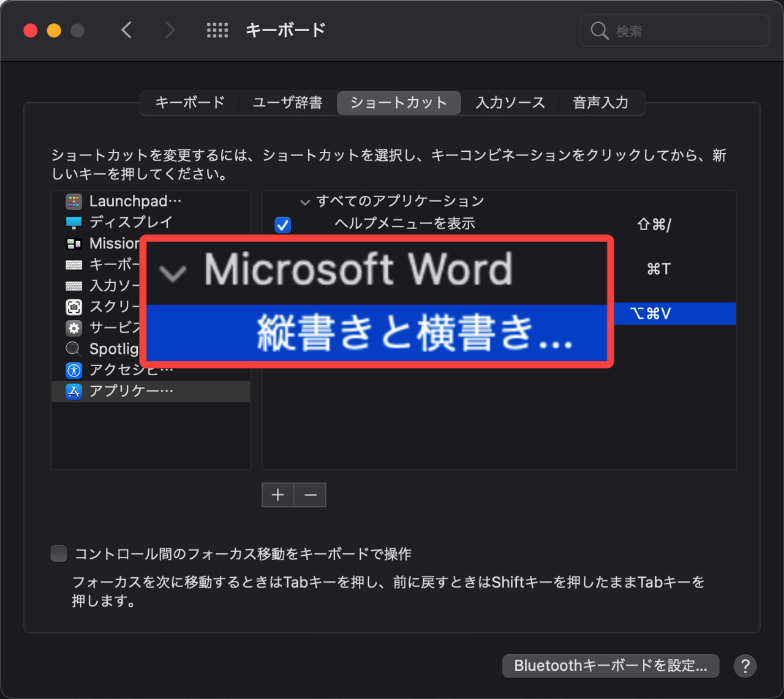Select the アプリケーション App Store icon

(x=74, y=392)
